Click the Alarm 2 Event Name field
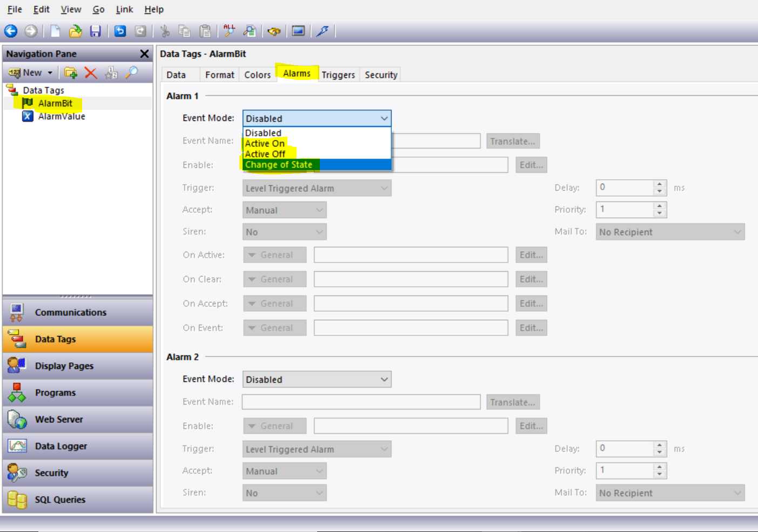The height and width of the screenshot is (532, 758). click(361, 402)
